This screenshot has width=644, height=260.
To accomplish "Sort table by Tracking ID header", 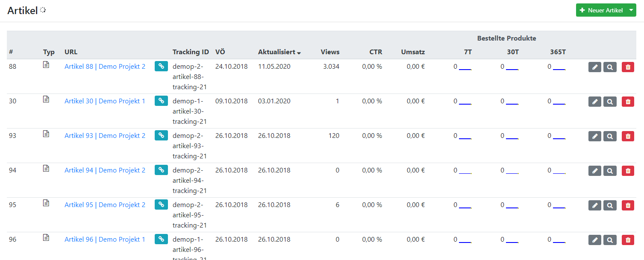I will [191, 52].
